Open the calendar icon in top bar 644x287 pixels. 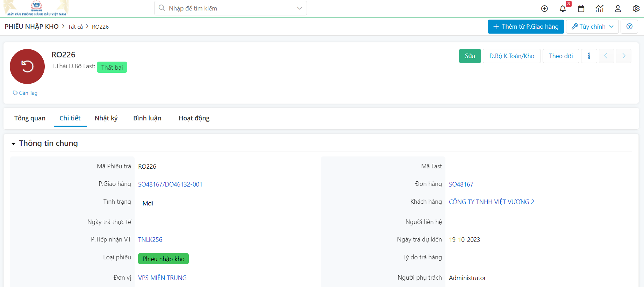point(581,9)
